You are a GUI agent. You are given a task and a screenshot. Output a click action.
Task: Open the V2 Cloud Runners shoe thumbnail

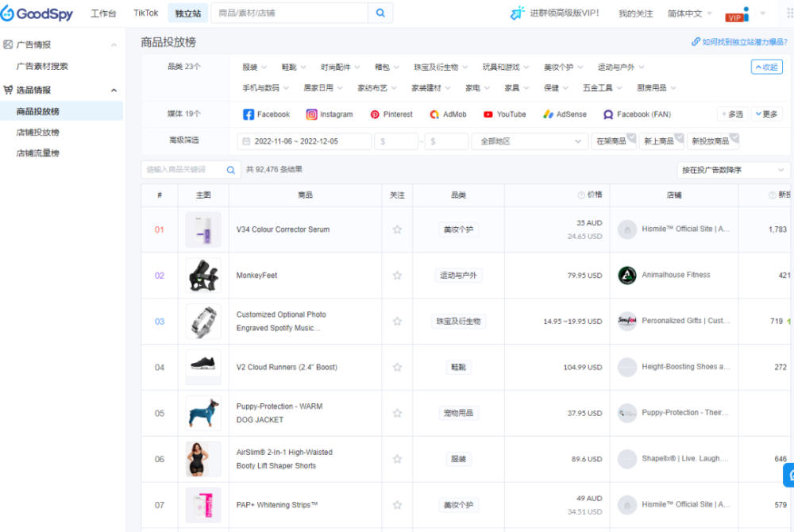click(203, 368)
